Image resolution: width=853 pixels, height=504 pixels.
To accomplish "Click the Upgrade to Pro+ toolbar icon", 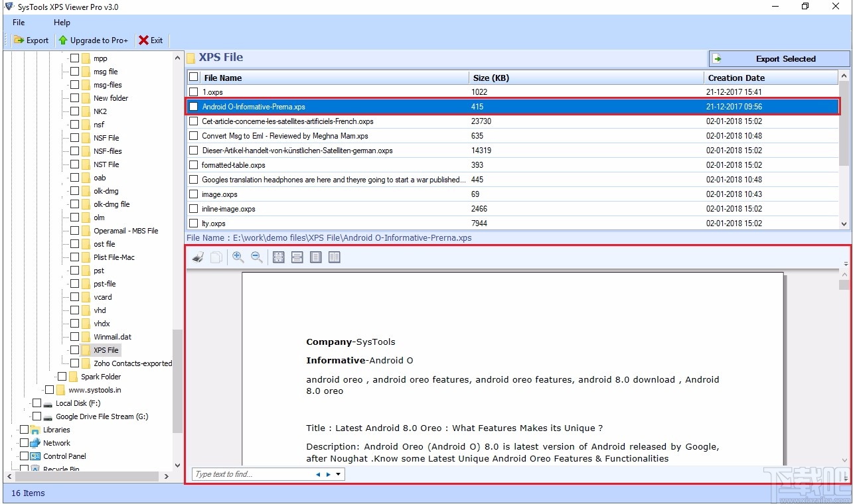I will point(94,40).
